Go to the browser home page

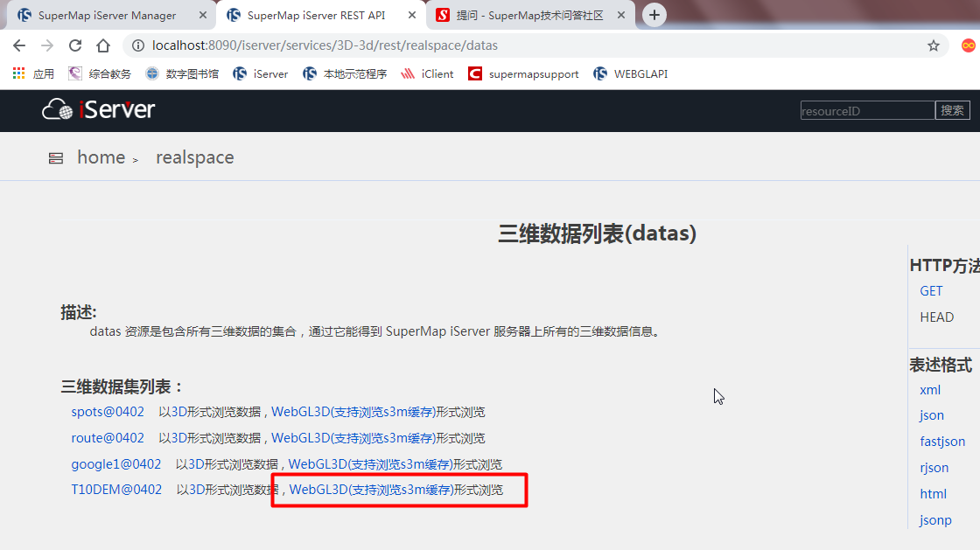[x=103, y=45]
